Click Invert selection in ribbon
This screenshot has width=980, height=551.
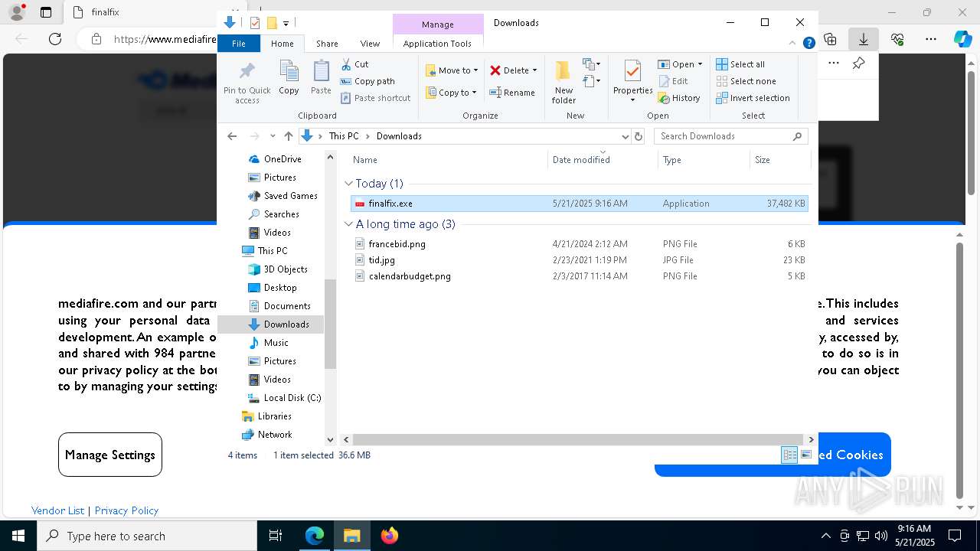(x=753, y=98)
